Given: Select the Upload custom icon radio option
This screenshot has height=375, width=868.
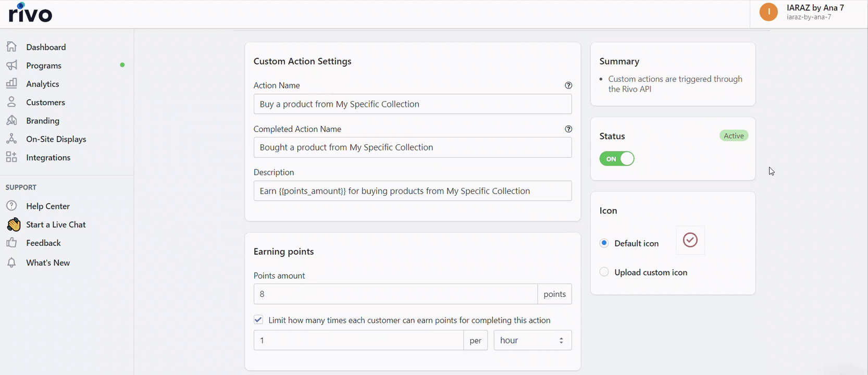Looking at the screenshot, I should [604, 272].
